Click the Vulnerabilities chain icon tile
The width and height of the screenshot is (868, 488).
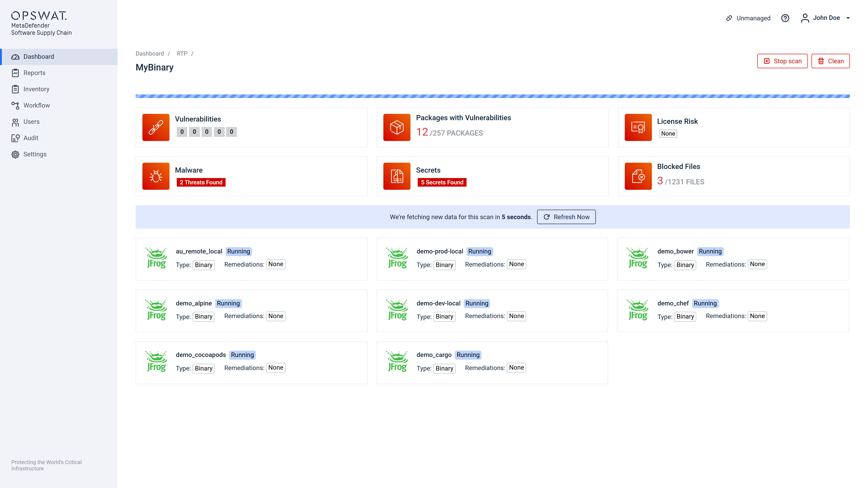pyautogui.click(x=156, y=127)
